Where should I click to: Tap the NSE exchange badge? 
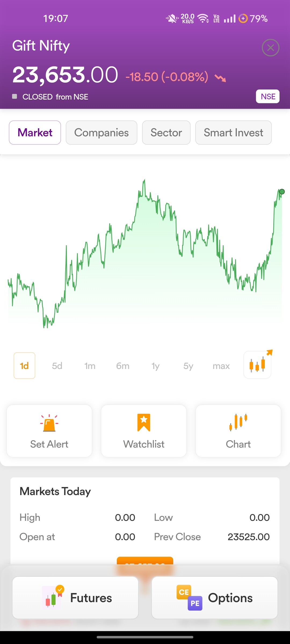(268, 96)
